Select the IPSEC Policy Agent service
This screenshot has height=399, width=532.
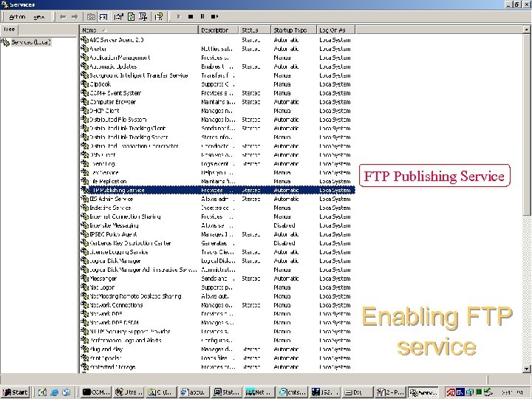point(218,234)
